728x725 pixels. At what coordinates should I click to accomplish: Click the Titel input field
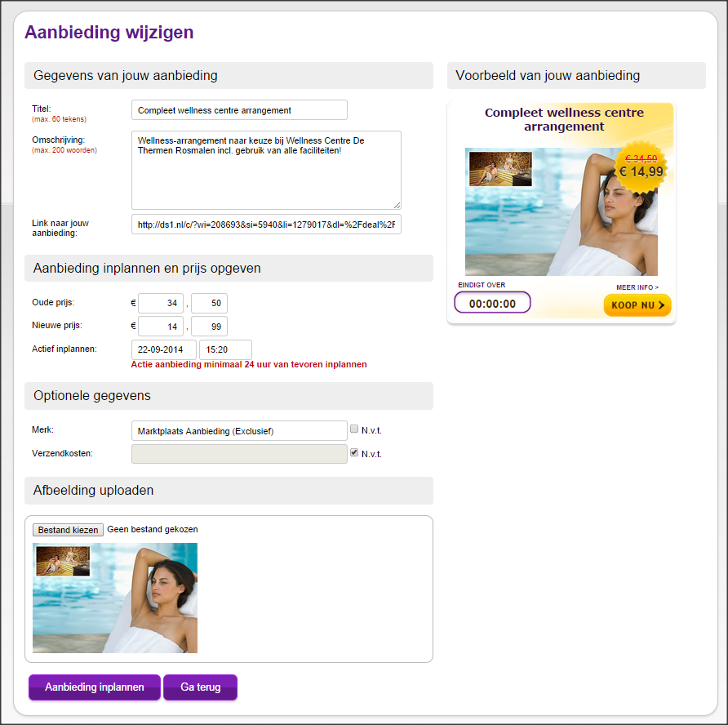(x=239, y=110)
